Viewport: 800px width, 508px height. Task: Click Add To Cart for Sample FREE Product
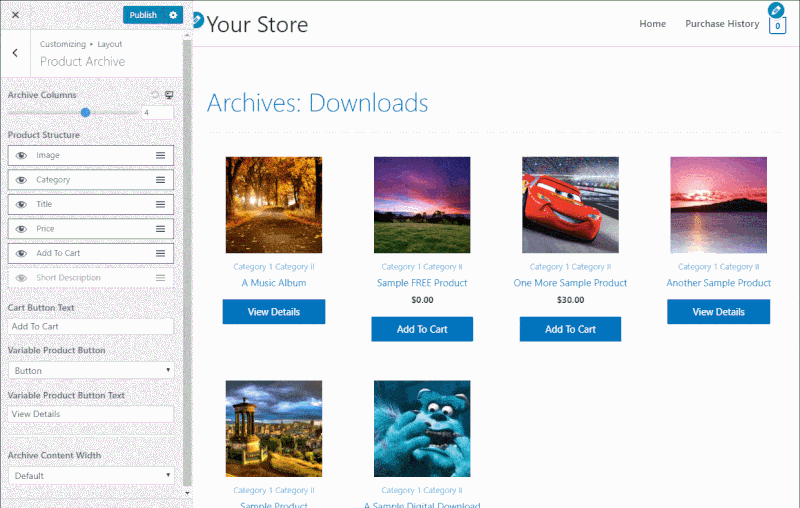point(422,329)
